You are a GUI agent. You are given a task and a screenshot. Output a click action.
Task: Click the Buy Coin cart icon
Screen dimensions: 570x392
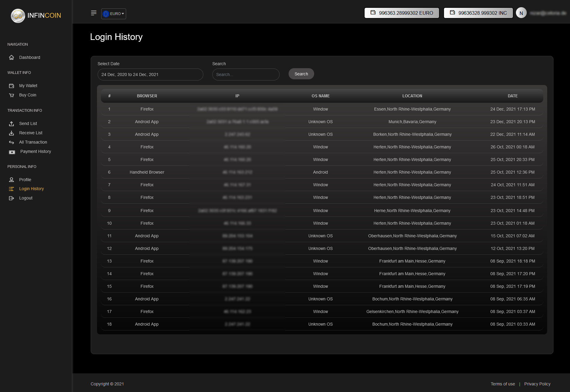point(11,95)
